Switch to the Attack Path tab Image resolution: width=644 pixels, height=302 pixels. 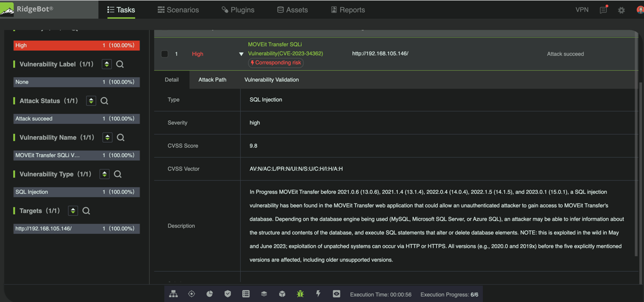click(213, 80)
